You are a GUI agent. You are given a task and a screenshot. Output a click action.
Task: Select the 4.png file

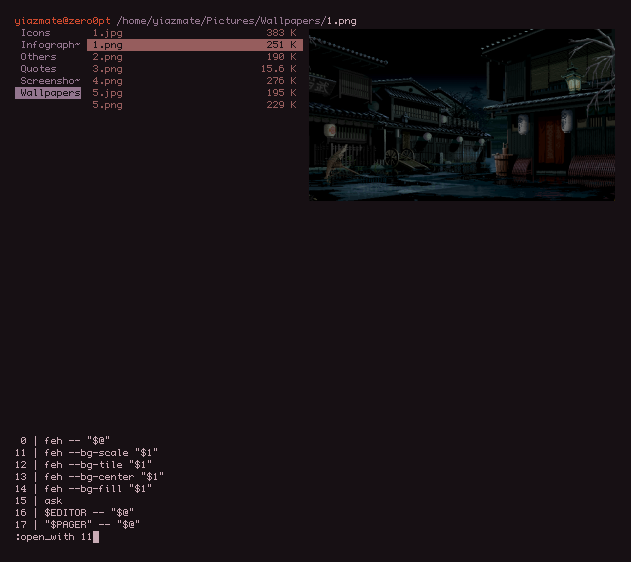coord(107,81)
